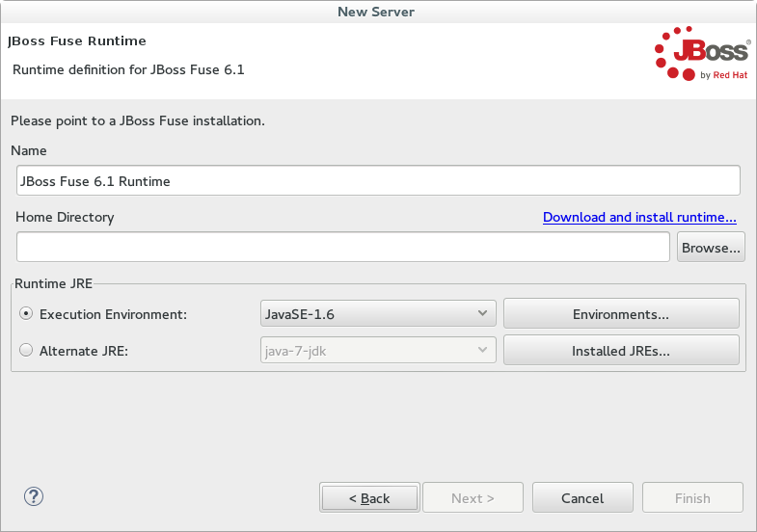
Task: Open the JavaSE-1.6 execution environment dropdown
Action: (378, 314)
